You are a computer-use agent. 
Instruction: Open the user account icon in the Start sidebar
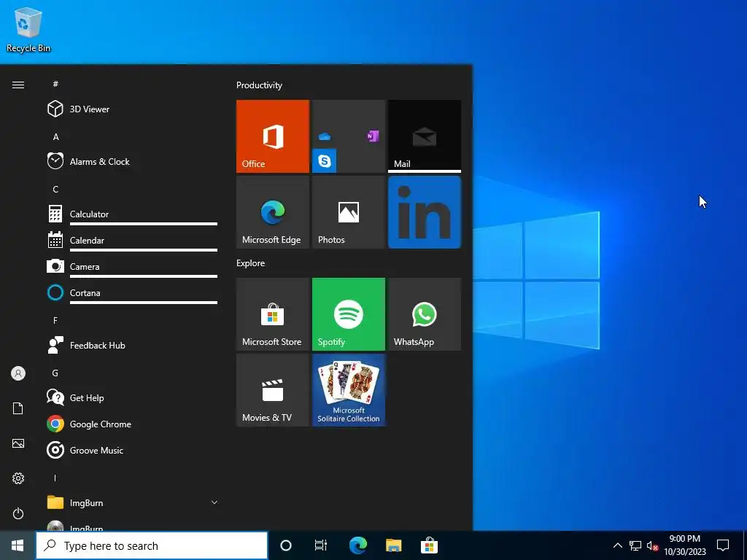(x=18, y=373)
